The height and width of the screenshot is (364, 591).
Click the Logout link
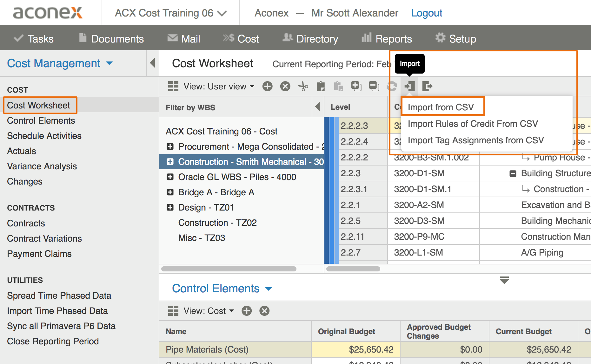click(x=427, y=13)
